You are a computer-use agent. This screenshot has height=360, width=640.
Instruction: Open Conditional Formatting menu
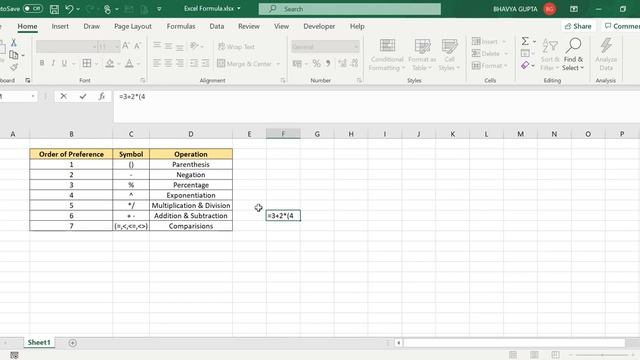[x=387, y=55]
